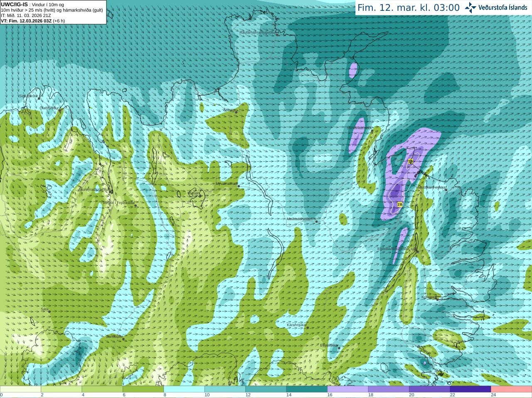The height and width of the screenshot is (398, 532).
Task: Click the Ólafsfjörður station label
Action: tap(49, 108)
